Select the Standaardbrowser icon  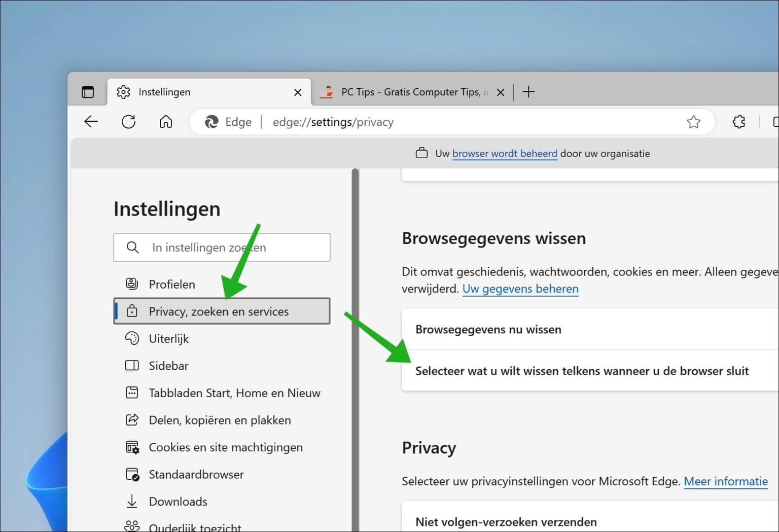pyautogui.click(x=132, y=474)
